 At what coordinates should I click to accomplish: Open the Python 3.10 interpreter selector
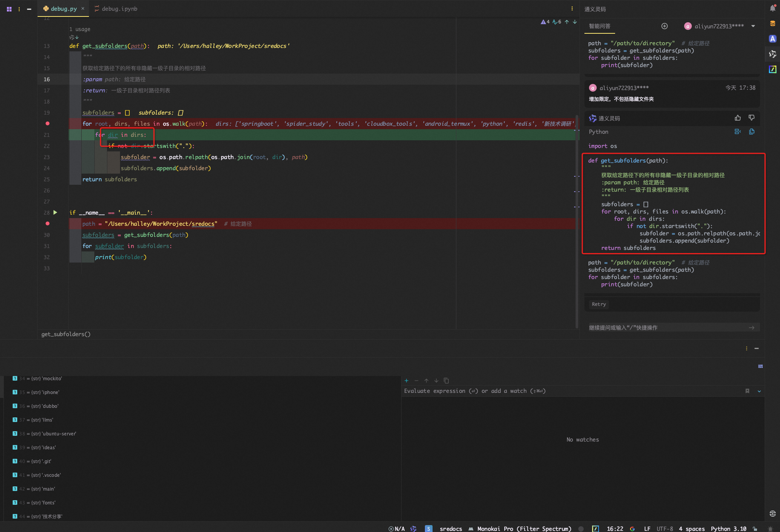coord(728,529)
